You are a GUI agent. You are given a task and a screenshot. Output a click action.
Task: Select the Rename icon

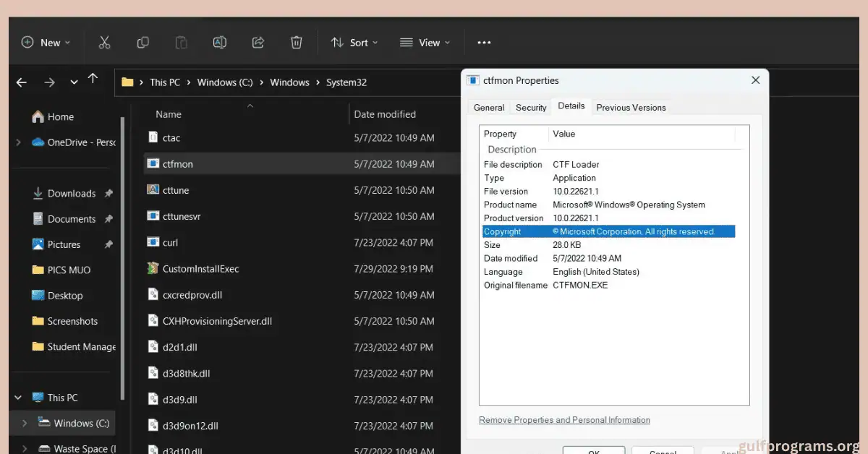[x=219, y=42]
